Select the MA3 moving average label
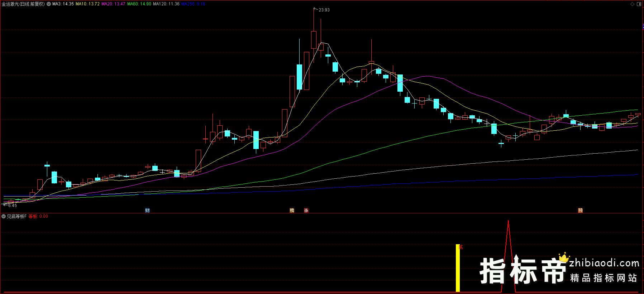The width and height of the screenshot is (644, 294). pyautogui.click(x=63, y=4)
